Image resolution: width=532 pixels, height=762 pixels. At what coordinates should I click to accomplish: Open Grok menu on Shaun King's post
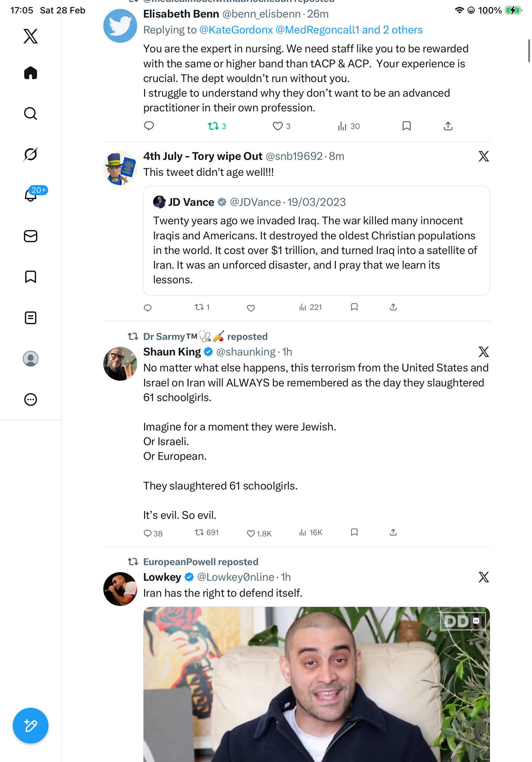click(x=484, y=352)
